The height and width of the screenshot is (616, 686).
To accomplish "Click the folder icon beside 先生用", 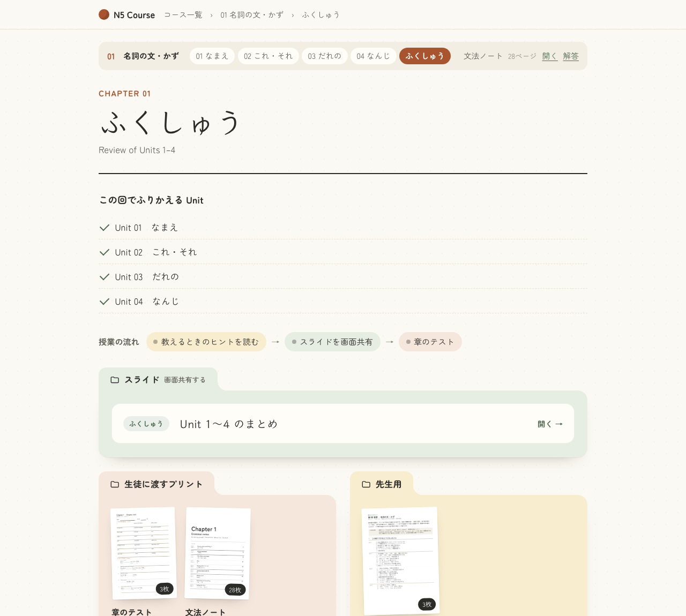I will point(366,484).
